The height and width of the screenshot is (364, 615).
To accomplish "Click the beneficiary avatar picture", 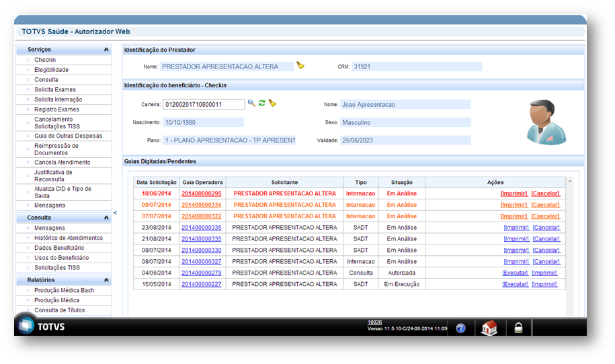I will pyautogui.click(x=546, y=122).
